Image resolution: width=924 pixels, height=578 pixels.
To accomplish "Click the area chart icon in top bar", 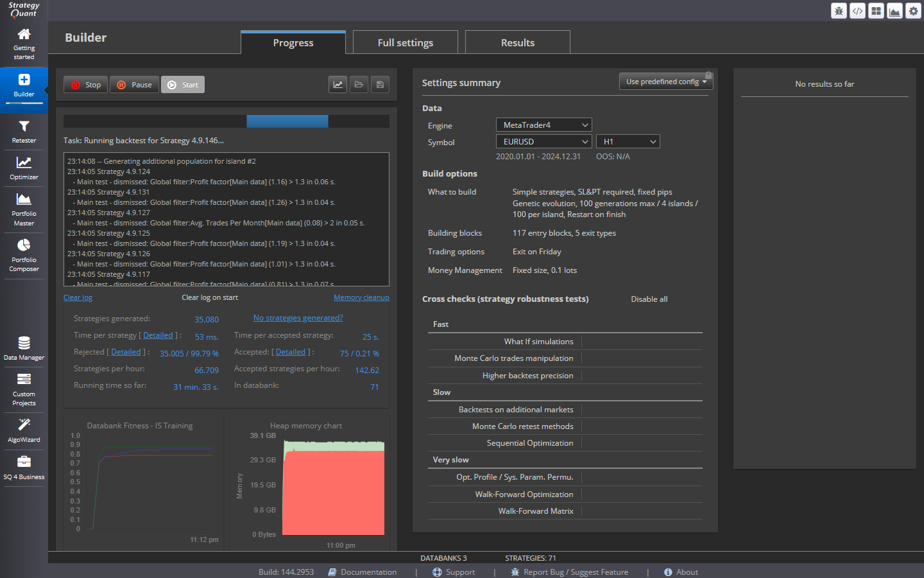I will pos(894,11).
